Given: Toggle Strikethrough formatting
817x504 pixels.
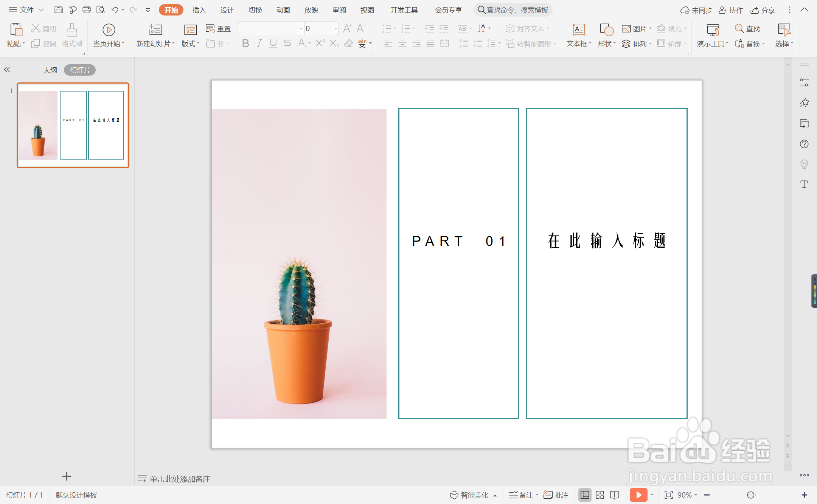Looking at the screenshot, I should (x=287, y=43).
